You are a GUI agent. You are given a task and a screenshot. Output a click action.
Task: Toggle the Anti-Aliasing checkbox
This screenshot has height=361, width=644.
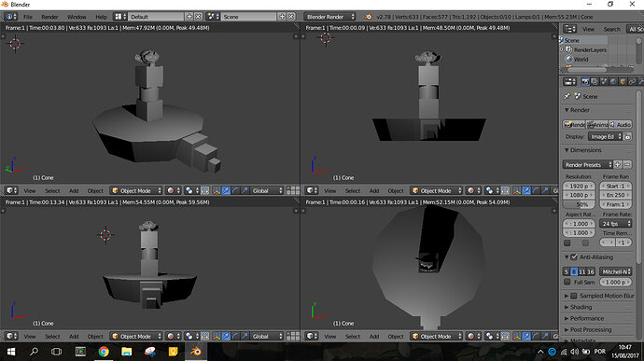[x=574, y=257]
